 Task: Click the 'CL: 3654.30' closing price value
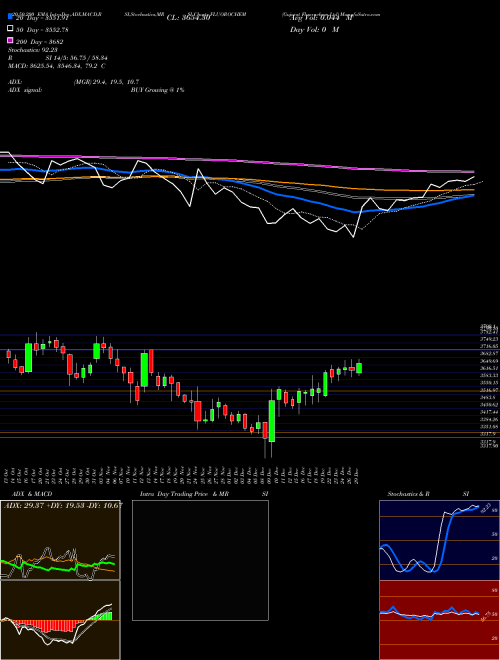(189, 18)
